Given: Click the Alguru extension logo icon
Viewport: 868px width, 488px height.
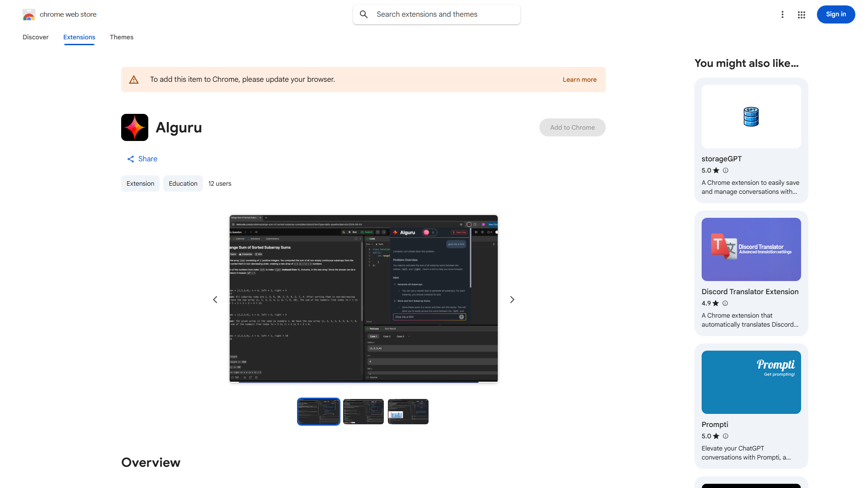Looking at the screenshot, I should click(x=135, y=127).
